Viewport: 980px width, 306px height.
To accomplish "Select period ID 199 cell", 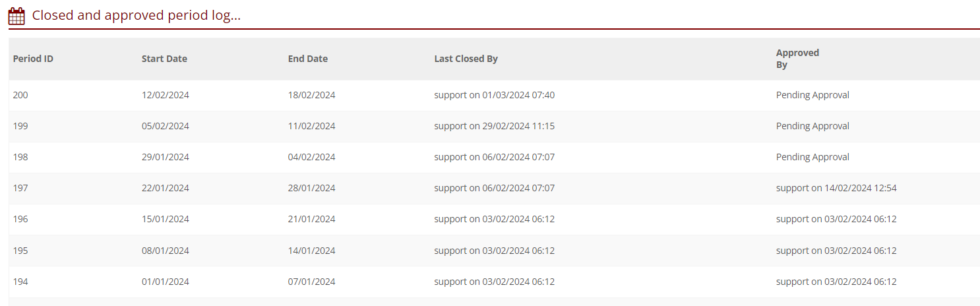I will [x=20, y=126].
